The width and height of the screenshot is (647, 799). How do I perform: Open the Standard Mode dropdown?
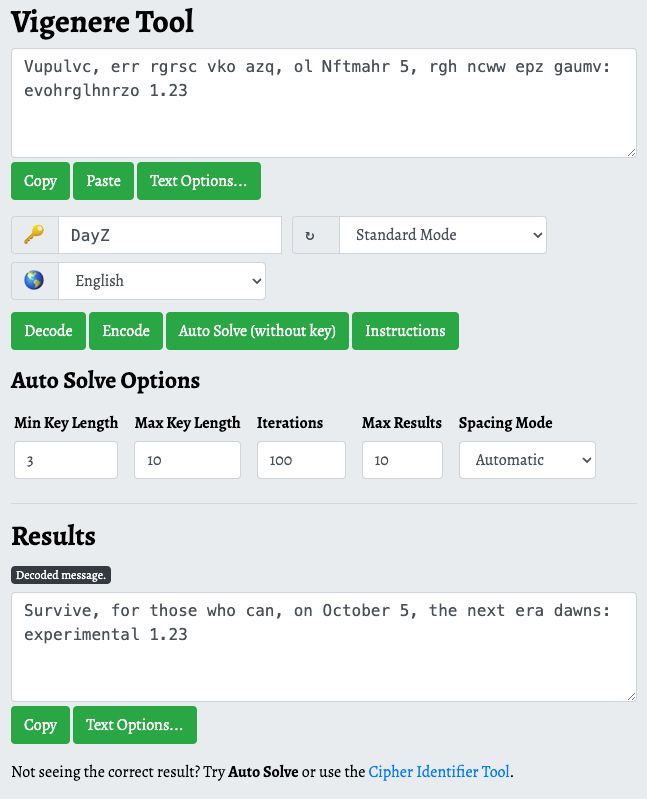click(x=443, y=235)
